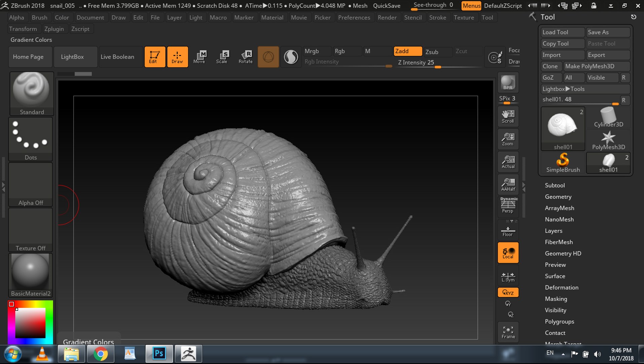Toggle the Gizmo 3D orange button
The image size is (644, 364).
click(x=268, y=57)
